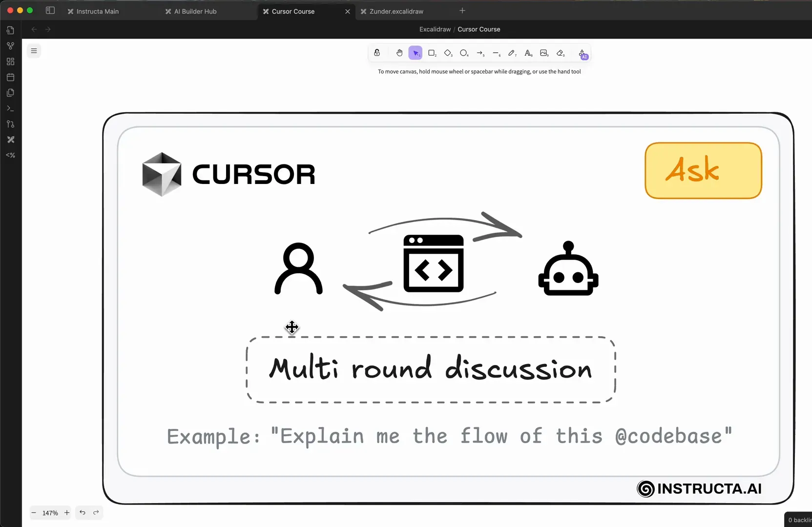Open more tools with AI shapes icon
The image size is (812, 527).
coord(583,54)
